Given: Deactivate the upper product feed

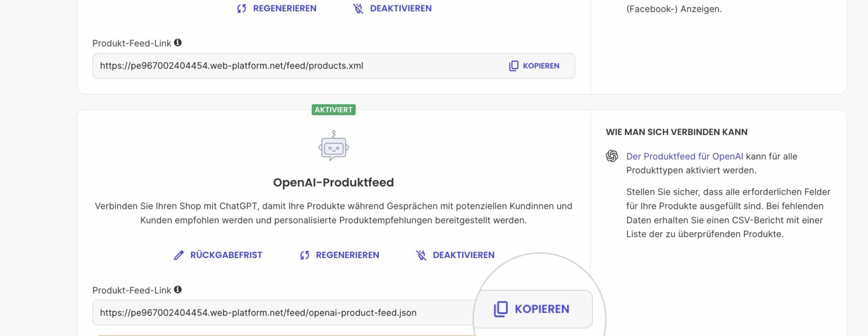Looking at the screenshot, I should tap(392, 8).
